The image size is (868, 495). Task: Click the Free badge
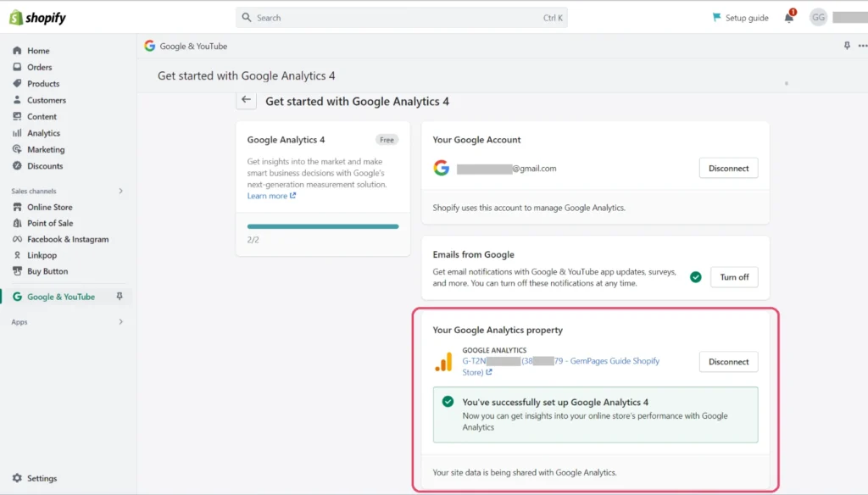(x=387, y=140)
